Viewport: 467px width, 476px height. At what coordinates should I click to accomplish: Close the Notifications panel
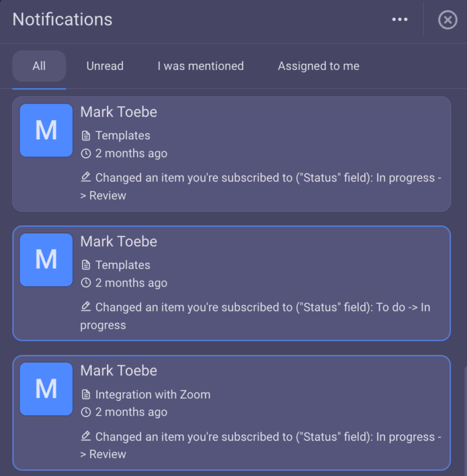point(448,20)
